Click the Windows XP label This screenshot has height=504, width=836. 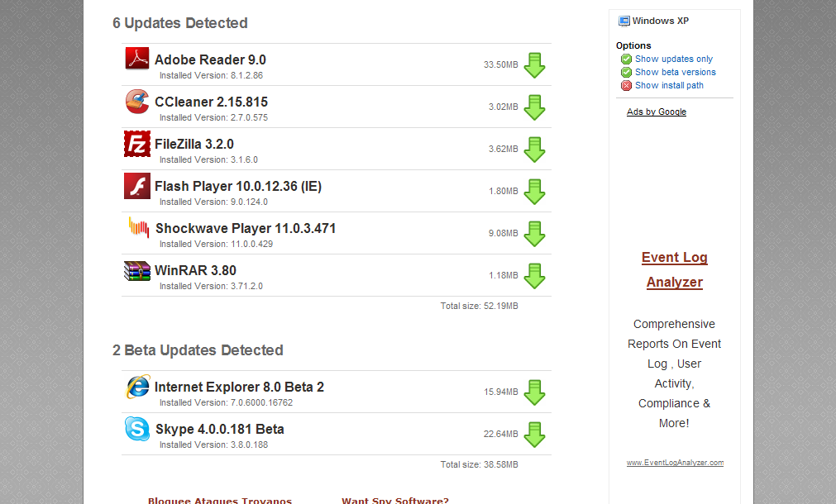661,21
